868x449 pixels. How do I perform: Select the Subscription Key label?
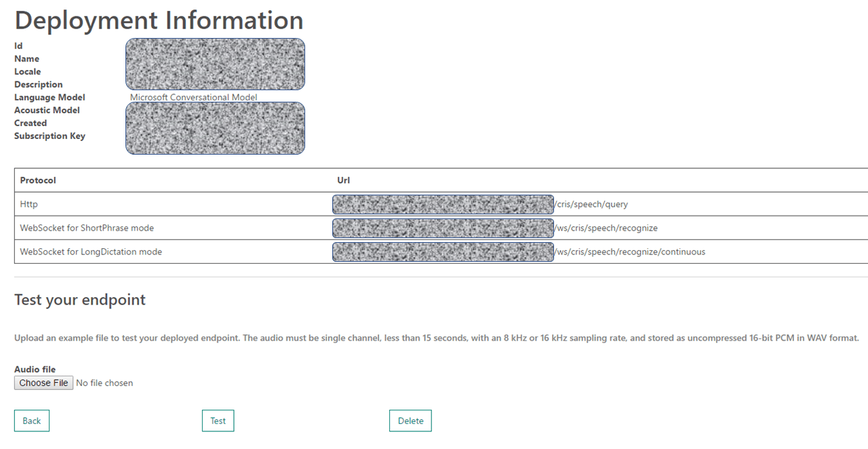50,136
